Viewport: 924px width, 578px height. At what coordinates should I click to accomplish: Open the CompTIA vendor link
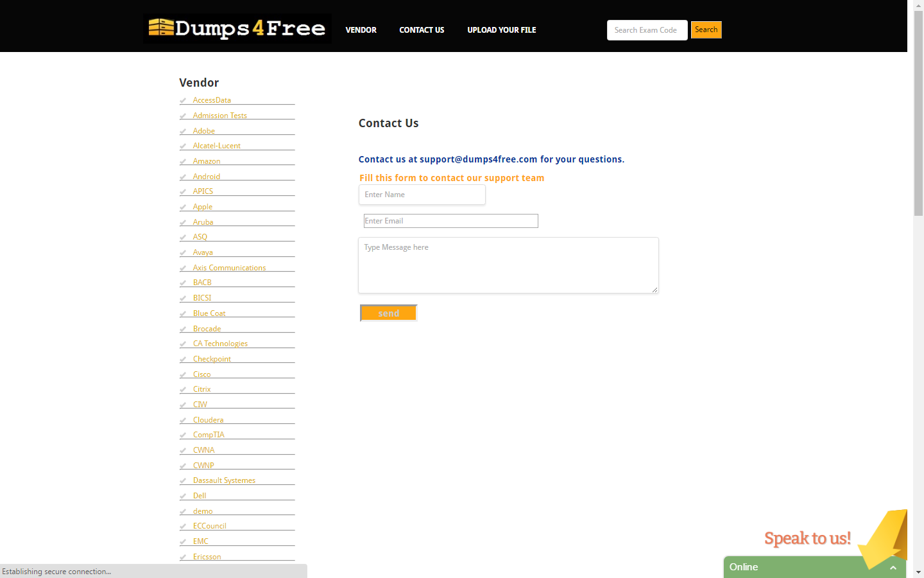point(209,435)
